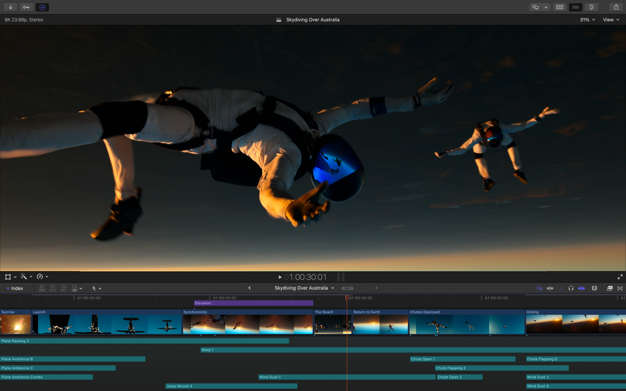Select the Launch video clip

point(107,322)
